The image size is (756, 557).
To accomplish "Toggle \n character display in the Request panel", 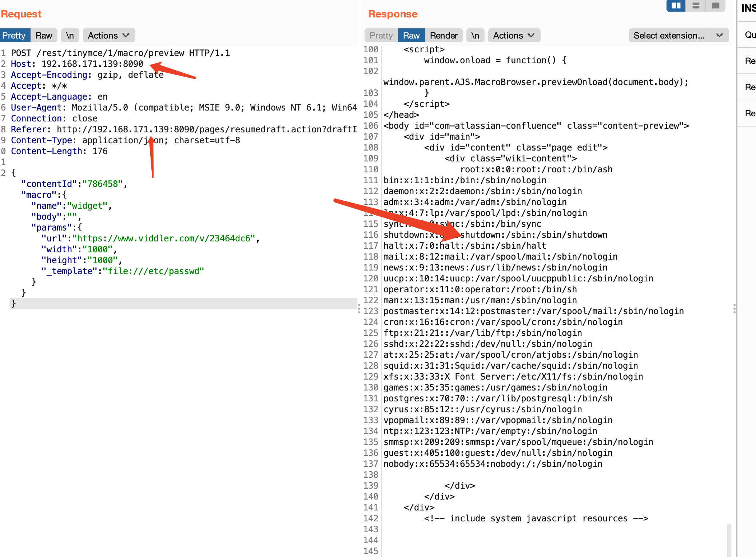I will [70, 35].
